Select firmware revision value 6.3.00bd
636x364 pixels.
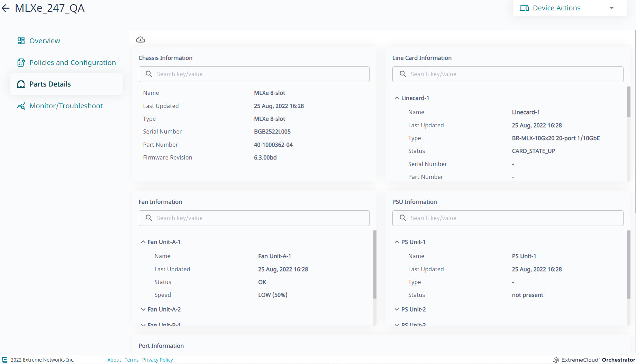[265, 157]
